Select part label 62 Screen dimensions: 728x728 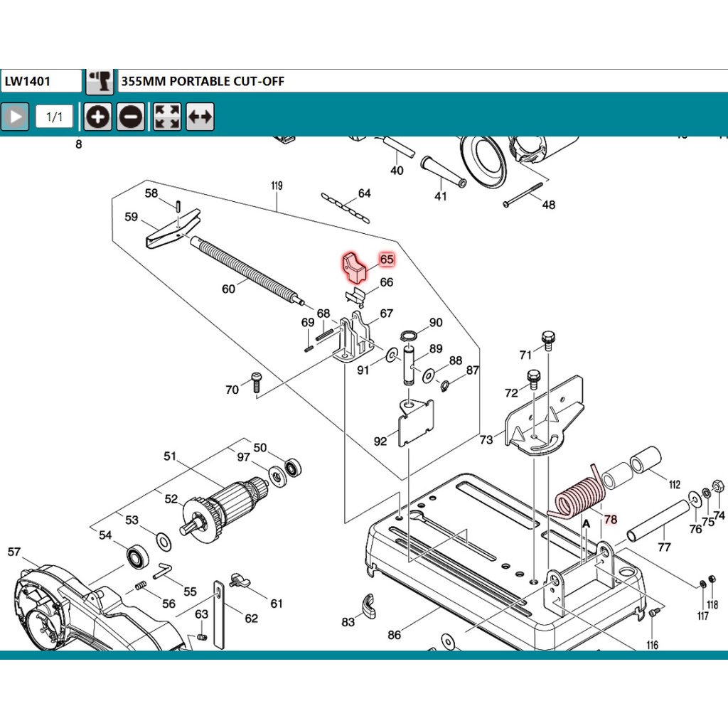pyautogui.click(x=251, y=619)
